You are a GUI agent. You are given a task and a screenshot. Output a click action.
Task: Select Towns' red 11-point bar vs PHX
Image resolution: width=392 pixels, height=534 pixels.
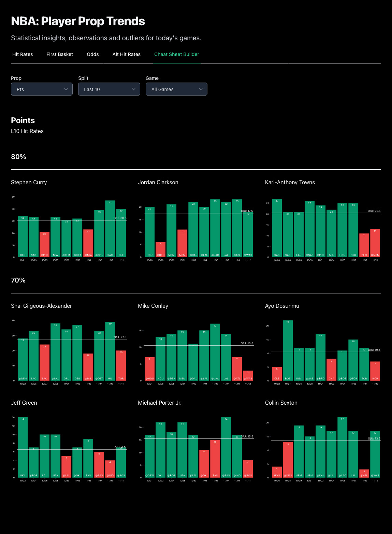pos(364,245)
